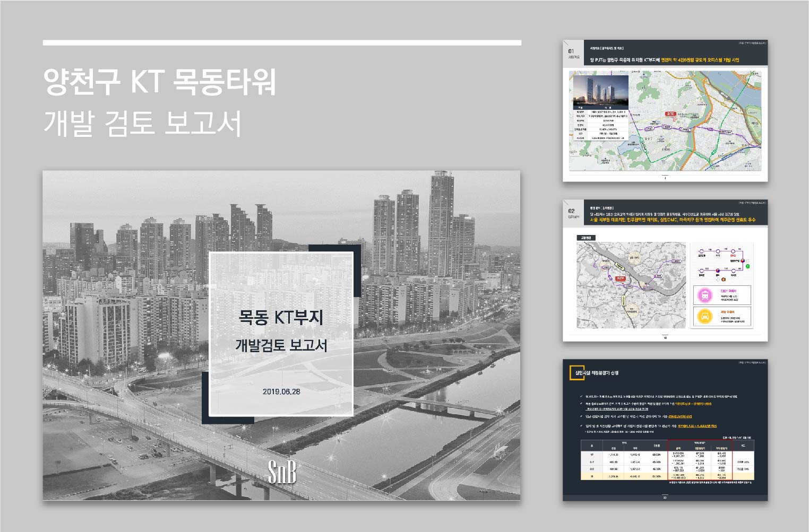Click the heading '양천구 KT 목동타워'
This screenshot has height=532, width=809.
pyautogui.click(x=160, y=82)
